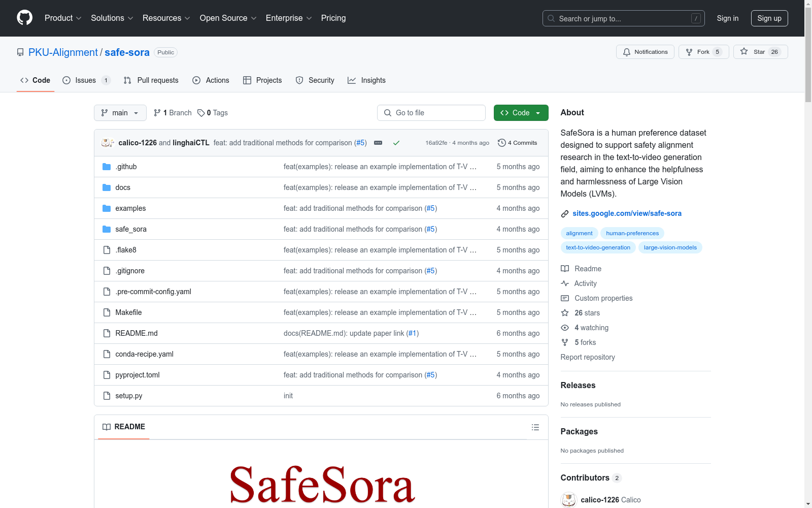
Task: Click the Notifications button
Action: click(645, 52)
